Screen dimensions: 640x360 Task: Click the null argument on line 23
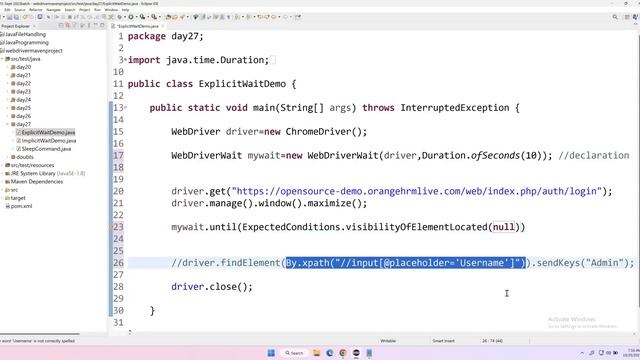[504, 227]
